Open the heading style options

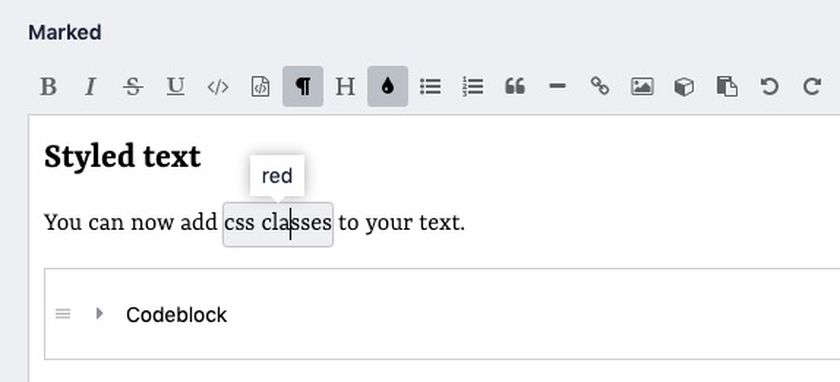click(345, 86)
